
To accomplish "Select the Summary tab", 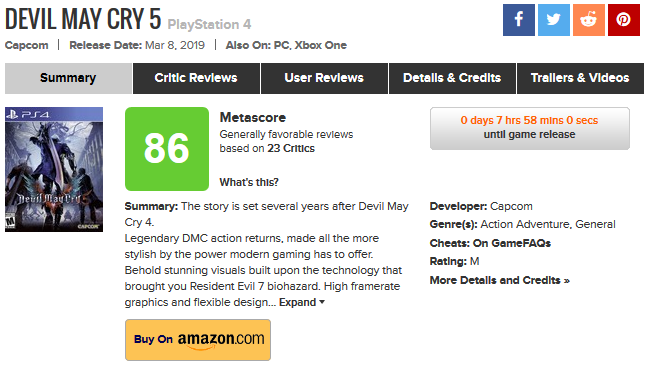I will click(x=68, y=78).
